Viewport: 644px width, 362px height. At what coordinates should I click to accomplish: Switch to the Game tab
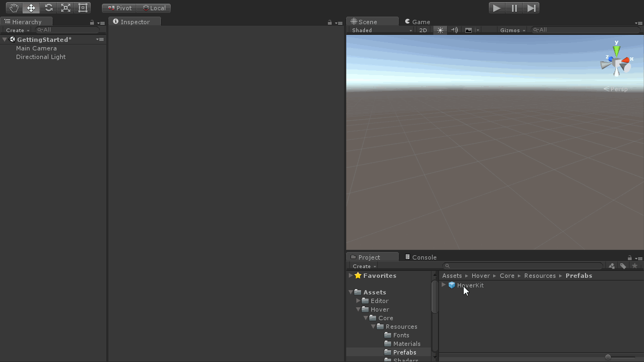tap(418, 22)
